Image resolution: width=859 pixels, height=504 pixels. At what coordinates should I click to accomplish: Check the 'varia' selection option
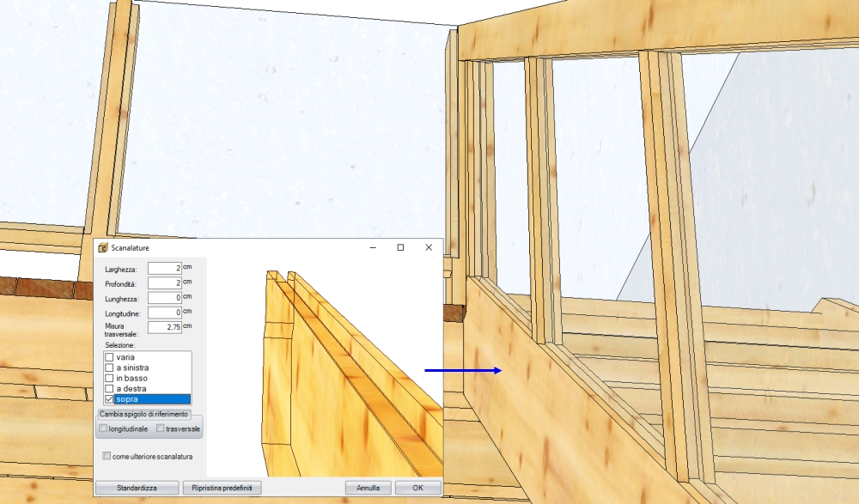(109, 357)
